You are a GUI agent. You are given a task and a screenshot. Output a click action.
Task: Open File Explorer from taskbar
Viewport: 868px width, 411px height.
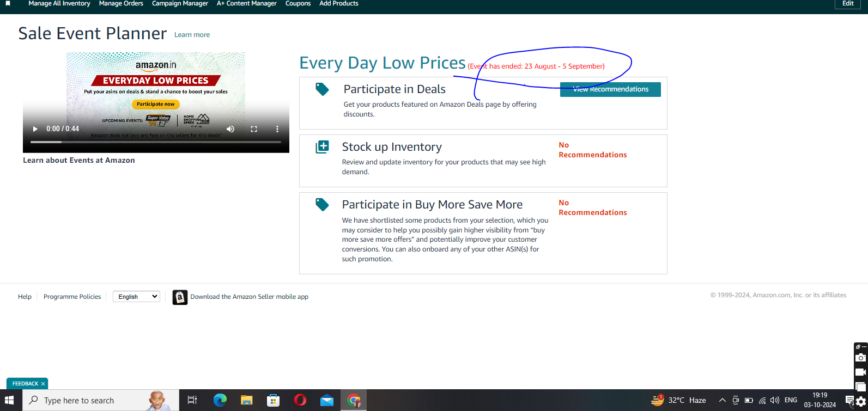[x=247, y=400]
